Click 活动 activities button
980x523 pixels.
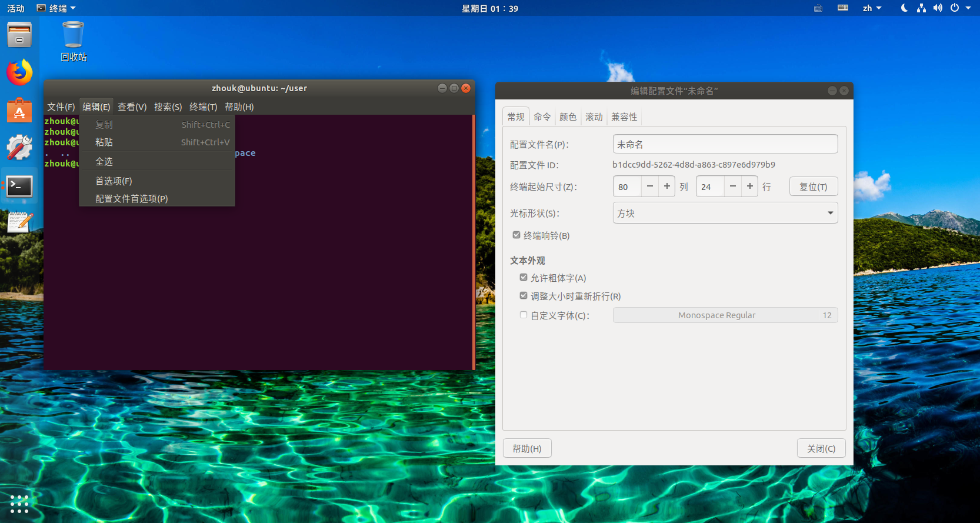coord(16,8)
